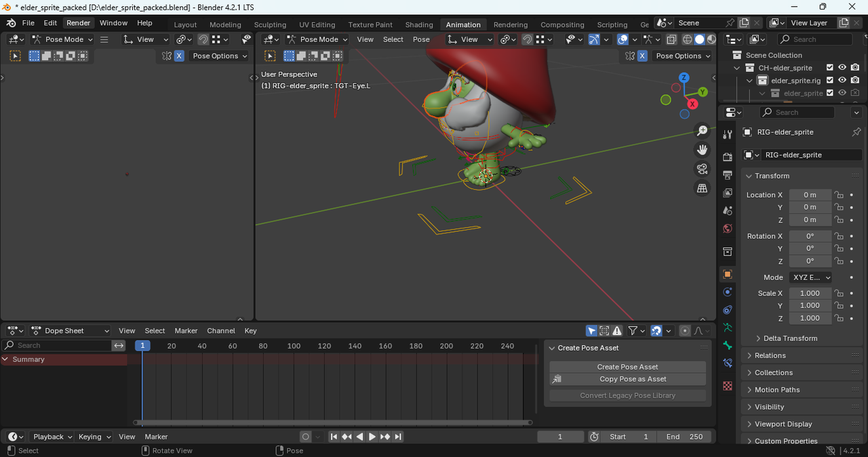Hide elder_sprite.rig in the viewport

point(842,81)
